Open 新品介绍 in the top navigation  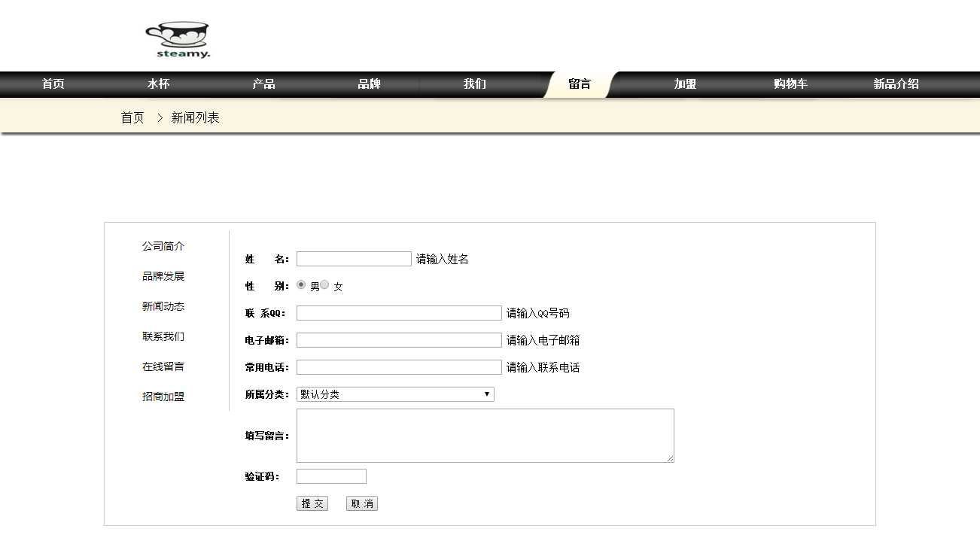point(896,84)
